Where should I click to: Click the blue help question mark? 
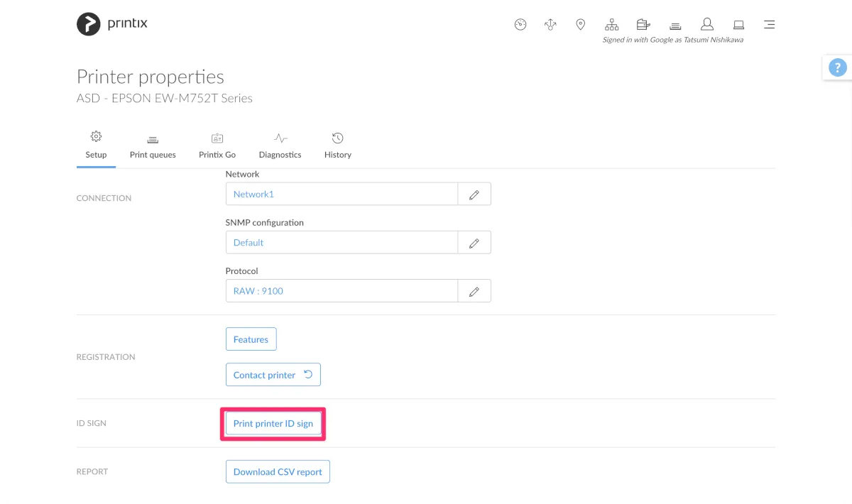click(838, 68)
